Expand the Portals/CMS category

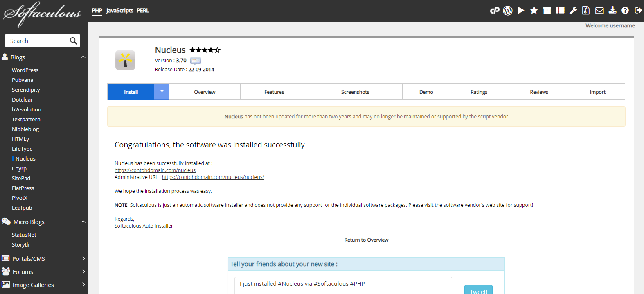pos(83,259)
